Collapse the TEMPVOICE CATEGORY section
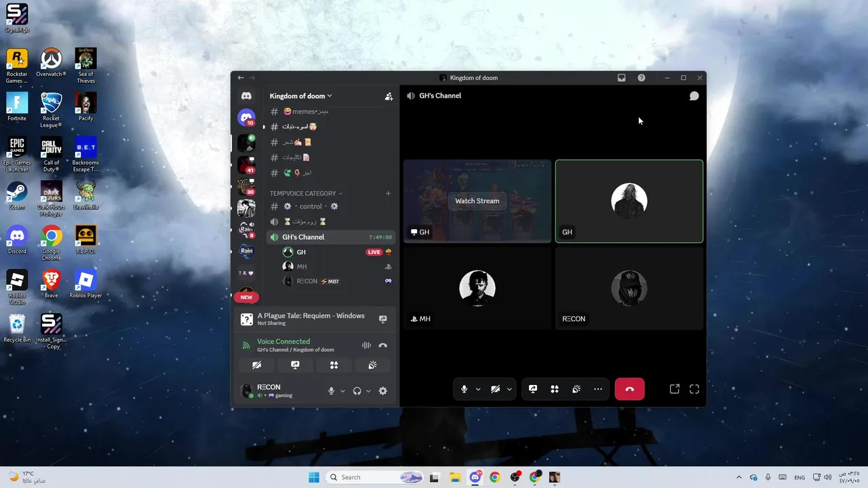 click(x=306, y=193)
